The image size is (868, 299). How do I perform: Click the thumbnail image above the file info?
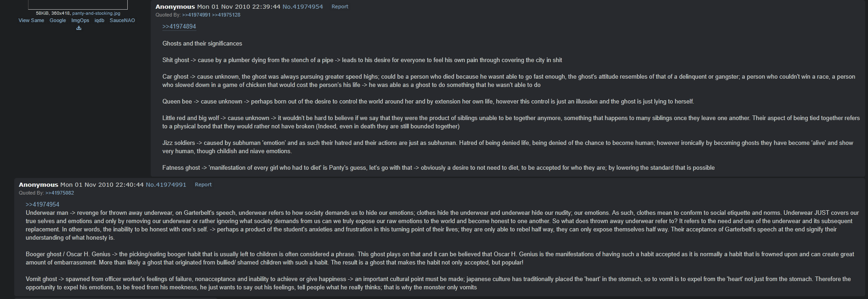(78, 5)
